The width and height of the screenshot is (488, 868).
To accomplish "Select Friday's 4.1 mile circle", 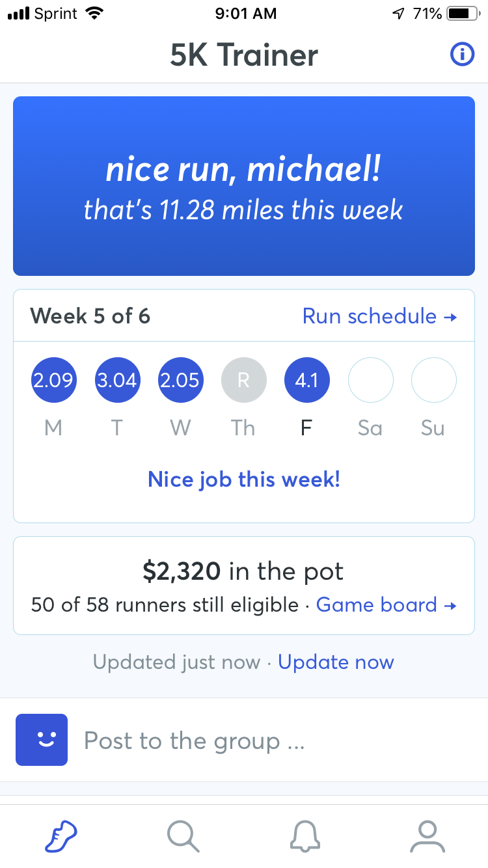I will click(306, 380).
